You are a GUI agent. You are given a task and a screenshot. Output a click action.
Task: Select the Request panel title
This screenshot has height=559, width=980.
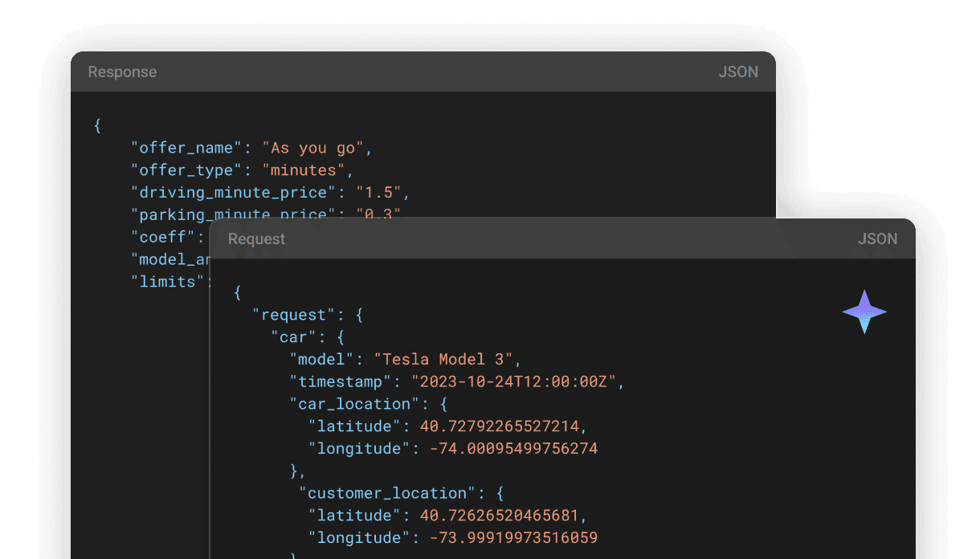256,239
